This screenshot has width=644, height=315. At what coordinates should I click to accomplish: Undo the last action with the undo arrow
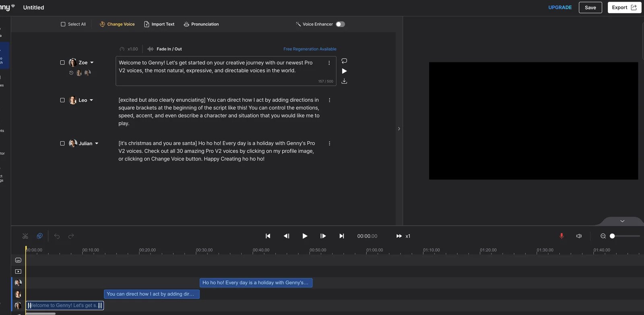tap(57, 236)
